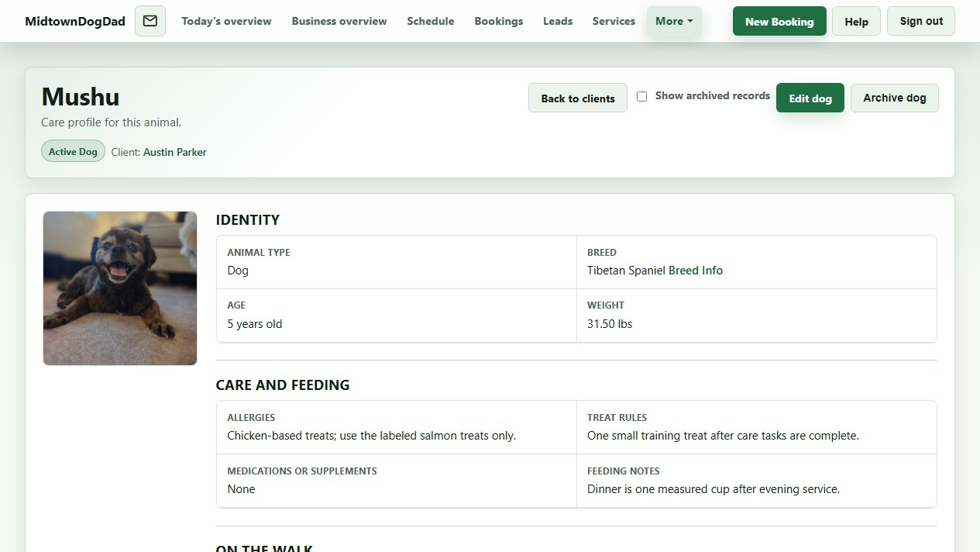980x552 pixels.
Task: Select the medications value None
Action: 241,489
